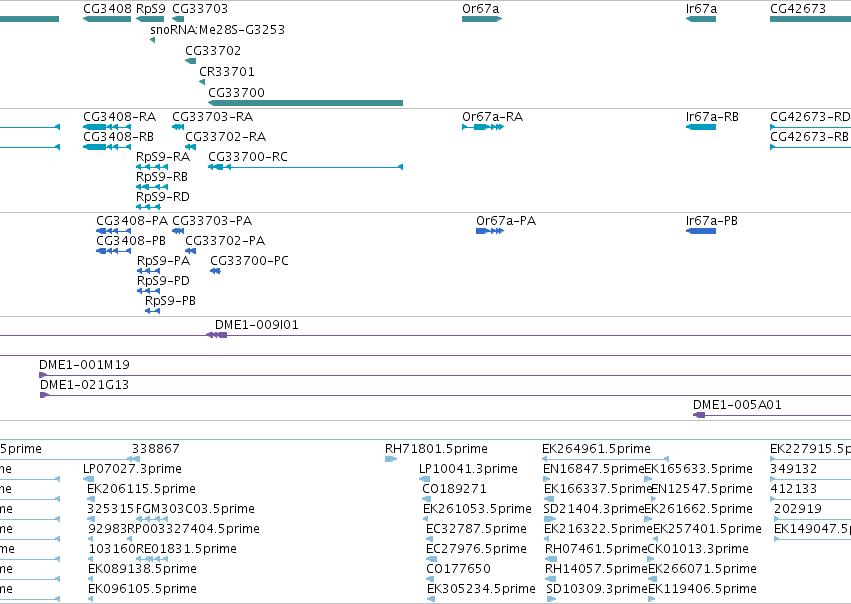Click the Ir67a gene label
This screenshot has height=604, width=851.
[x=701, y=9]
